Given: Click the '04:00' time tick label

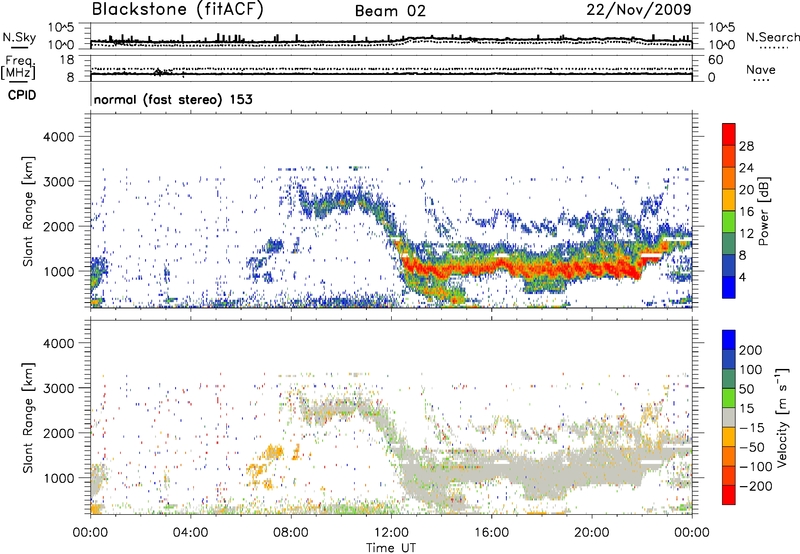Looking at the screenshot, I should tap(190, 533).
